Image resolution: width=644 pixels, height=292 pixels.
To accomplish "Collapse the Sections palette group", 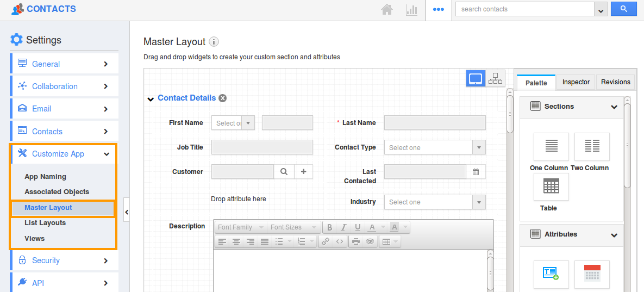I will 614,107.
